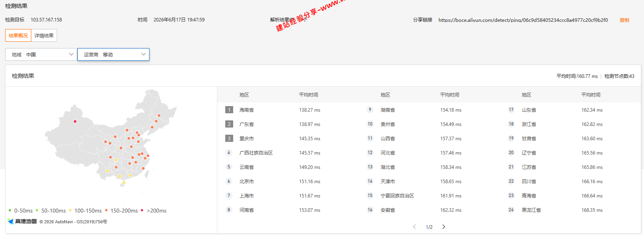Switch to the 结果概况 tab
644x238 pixels.
18,35
